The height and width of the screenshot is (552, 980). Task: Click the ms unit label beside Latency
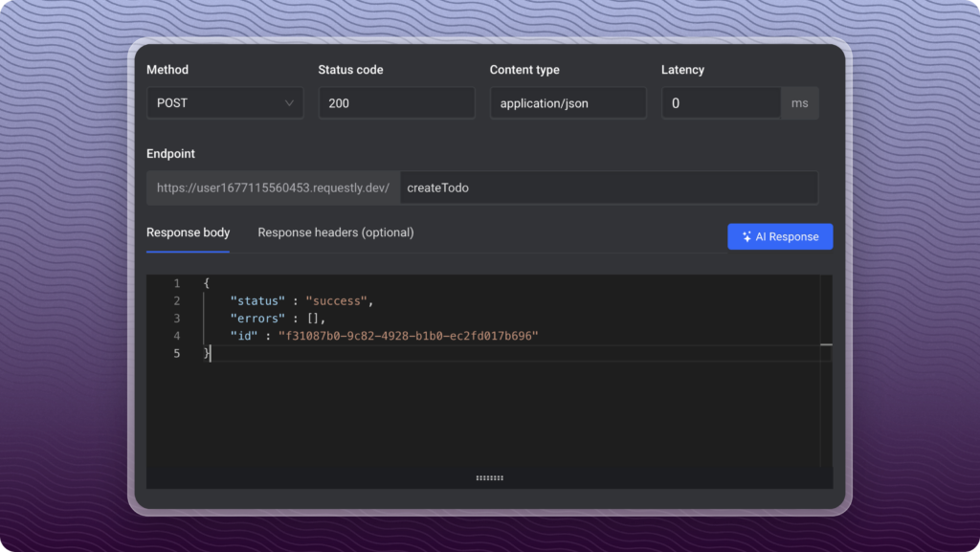pyautogui.click(x=799, y=103)
